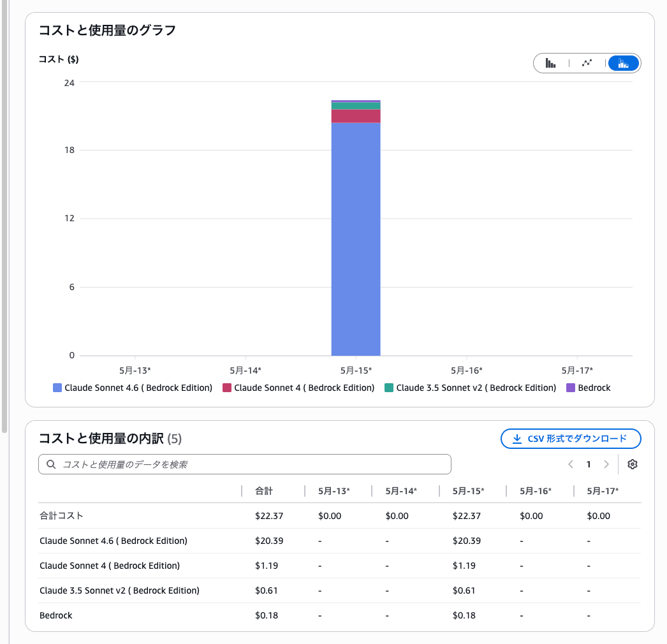Click Claude Sonnet 4.6 legend label text
This screenshot has width=667, height=644.
(x=138, y=388)
